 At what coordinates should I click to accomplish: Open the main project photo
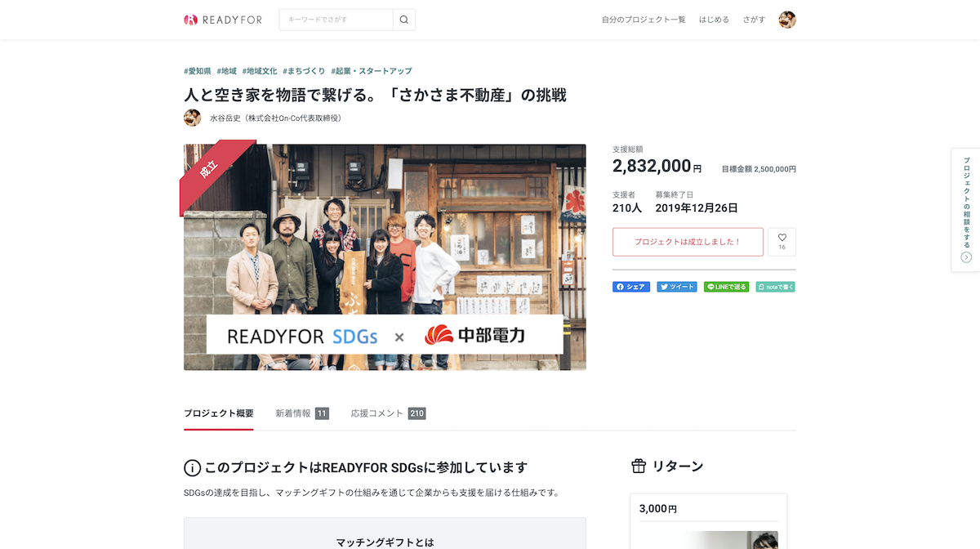pos(385,257)
